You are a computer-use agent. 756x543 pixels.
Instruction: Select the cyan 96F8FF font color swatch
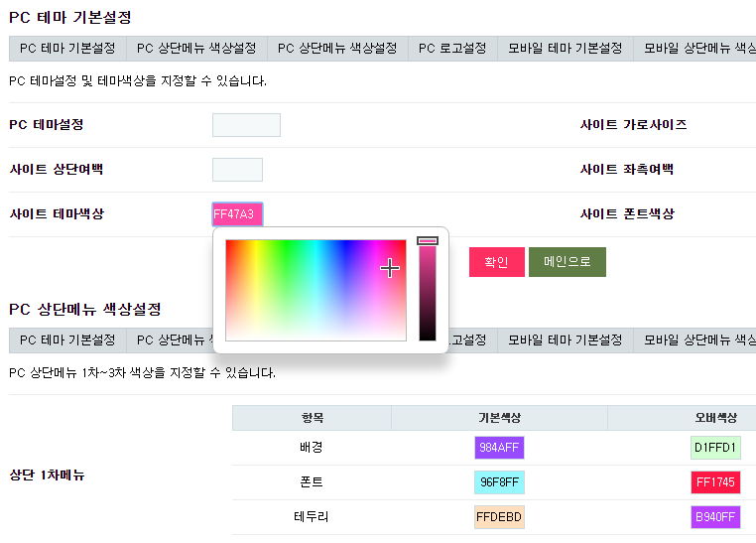[499, 482]
